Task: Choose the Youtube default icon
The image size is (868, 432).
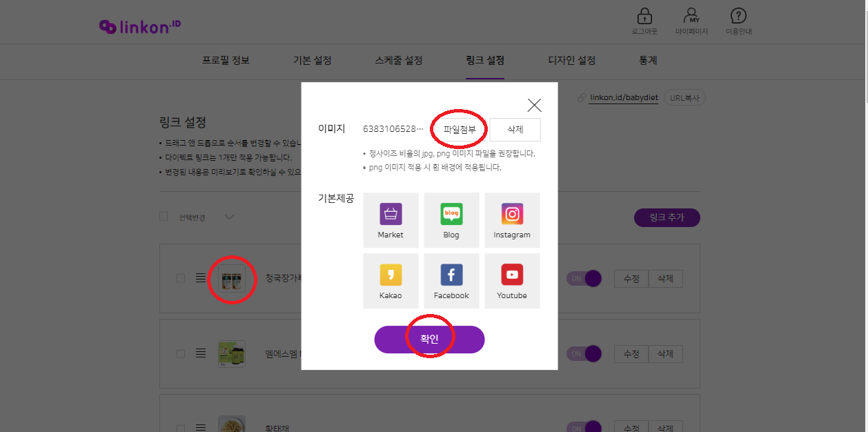Action: click(512, 281)
